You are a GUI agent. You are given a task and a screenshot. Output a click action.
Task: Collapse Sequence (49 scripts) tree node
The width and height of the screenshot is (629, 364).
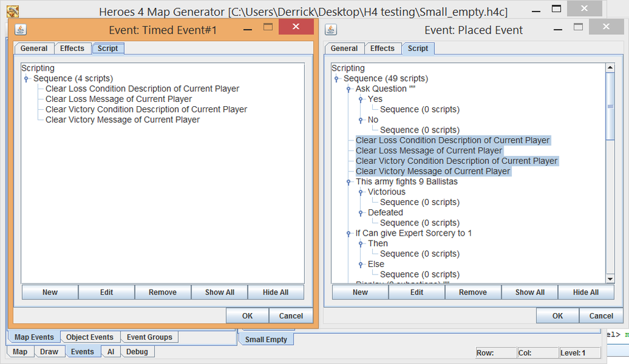pos(337,79)
